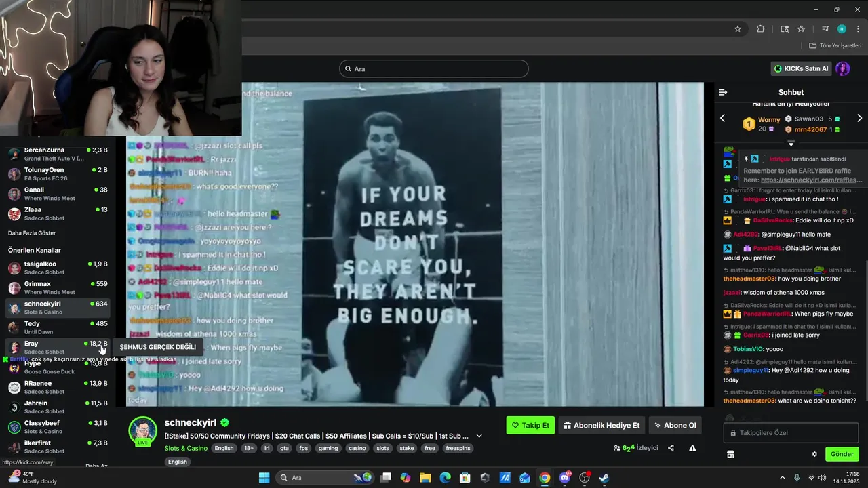
Task: Open the Slots & Casino category link
Action: (186, 448)
